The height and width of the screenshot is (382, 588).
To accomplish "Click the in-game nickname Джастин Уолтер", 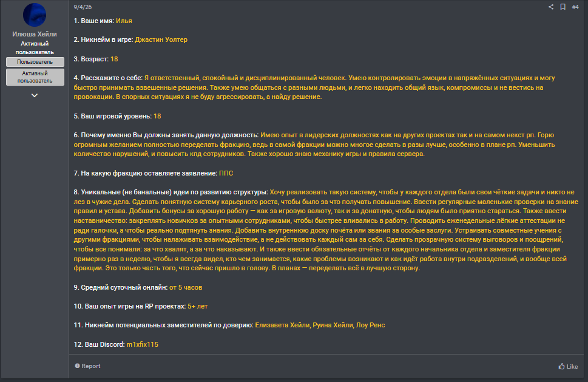I will [x=161, y=39].
